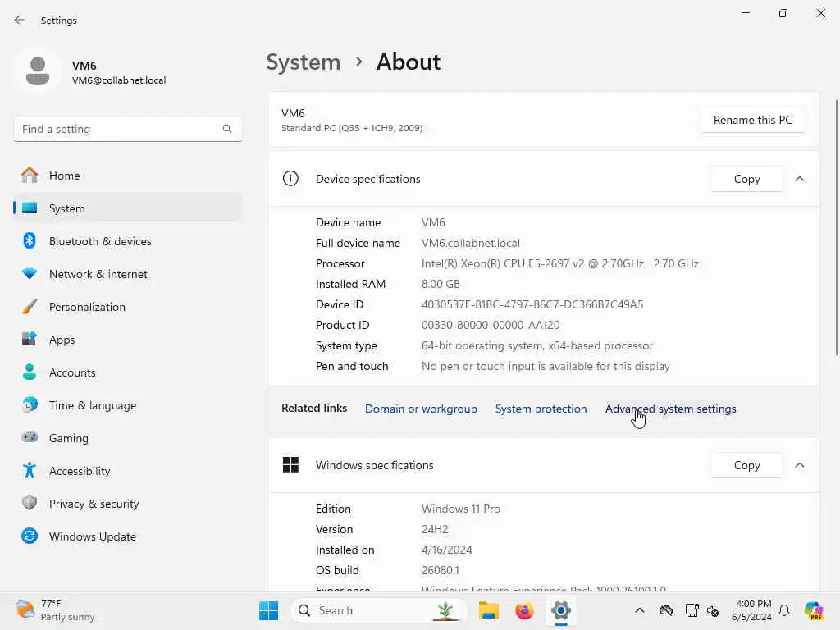Click the search magnifier in Find a setting
This screenshot has height=630, width=840.
pos(227,129)
